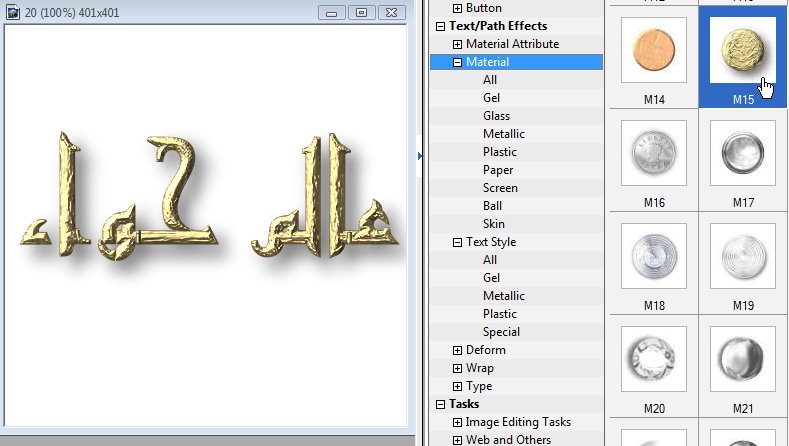This screenshot has height=446, width=789.
Task: Choose the M15 gold material thumbnail
Action: click(742, 51)
